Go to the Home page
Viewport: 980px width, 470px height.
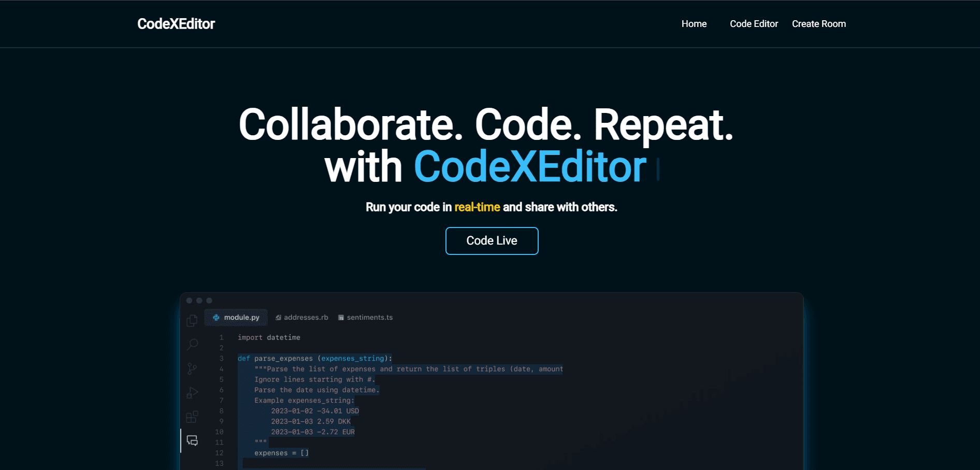click(694, 24)
